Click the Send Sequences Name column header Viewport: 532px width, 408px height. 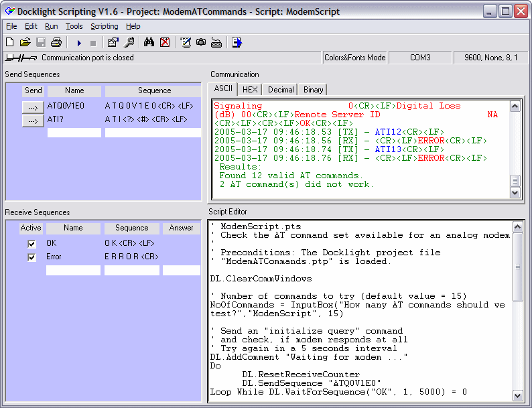tap(74, 90)
